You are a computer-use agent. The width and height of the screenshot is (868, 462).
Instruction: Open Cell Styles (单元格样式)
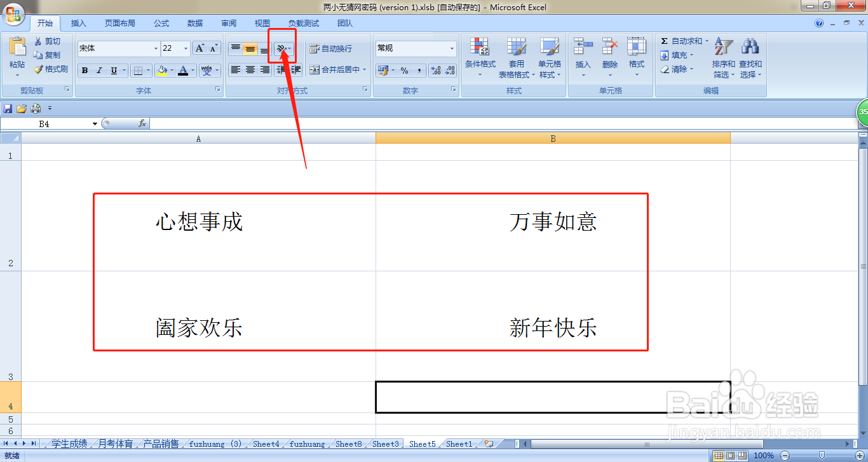[550, 57]
